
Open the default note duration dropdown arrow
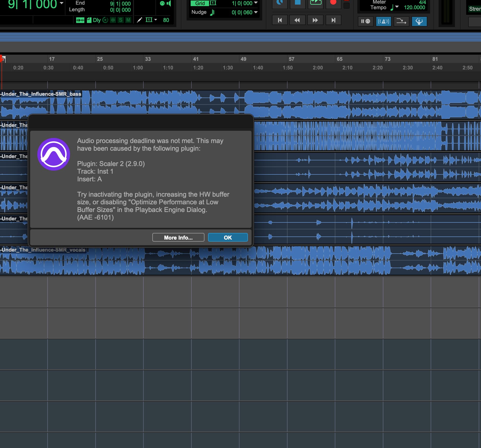pos(156,20)
